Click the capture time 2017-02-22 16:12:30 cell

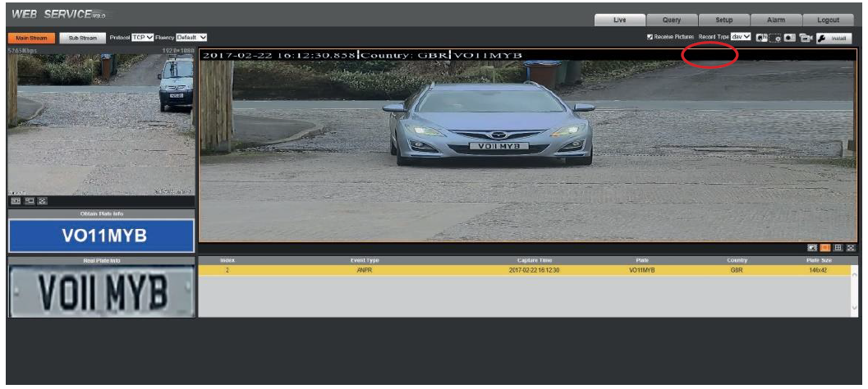535,271
